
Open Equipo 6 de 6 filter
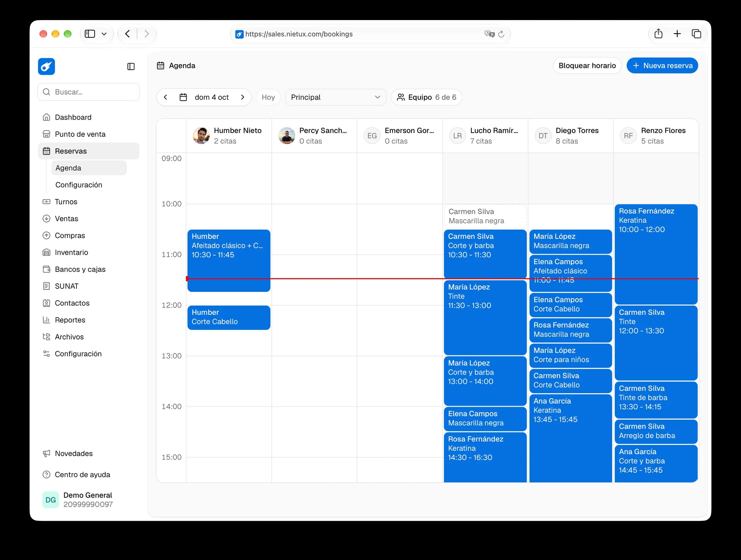coord(426,97)
